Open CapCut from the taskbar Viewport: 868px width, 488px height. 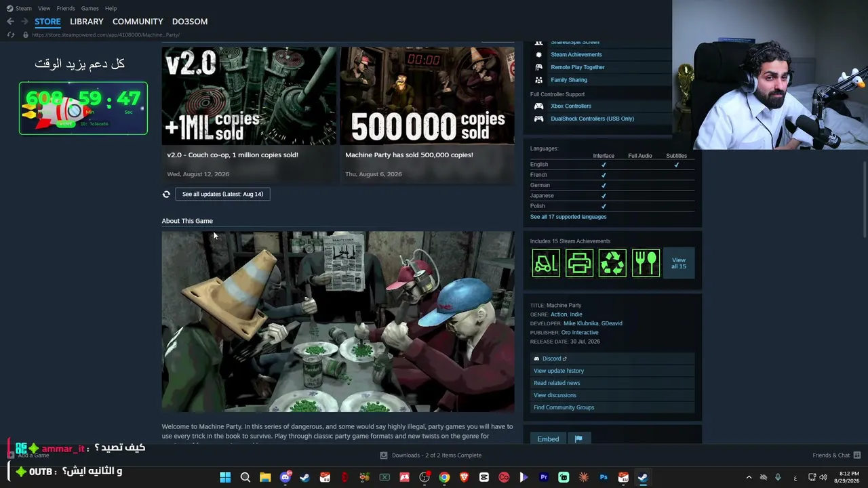point(484,477)
